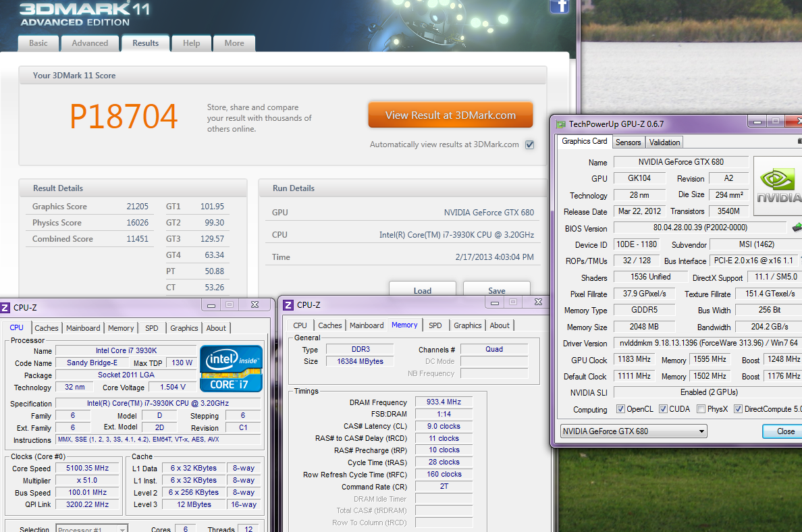Open the GPU selection dropdown in GPU-Z
Image resolution: width=802 pixels, height=532 pixels.
(x=634, y=431)
